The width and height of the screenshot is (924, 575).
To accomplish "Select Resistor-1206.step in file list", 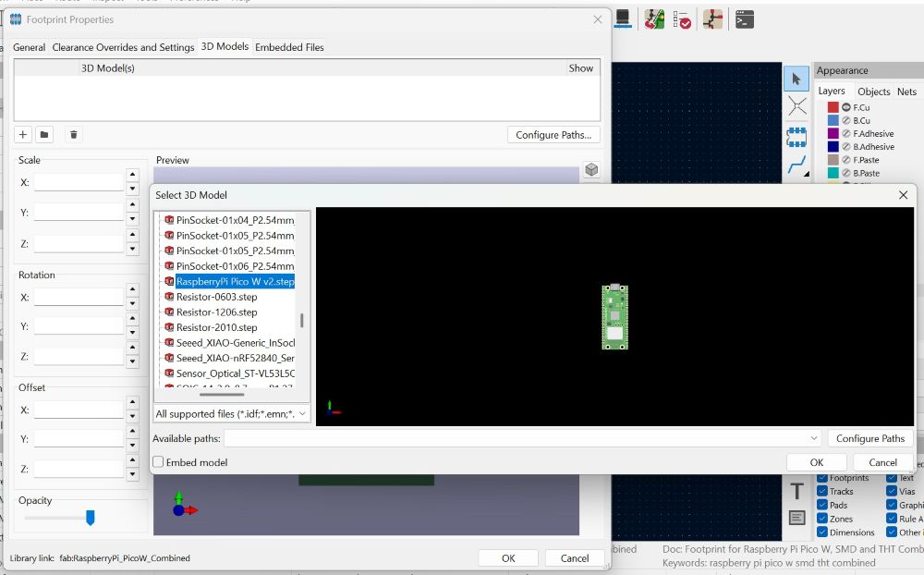I will point(217,312).
